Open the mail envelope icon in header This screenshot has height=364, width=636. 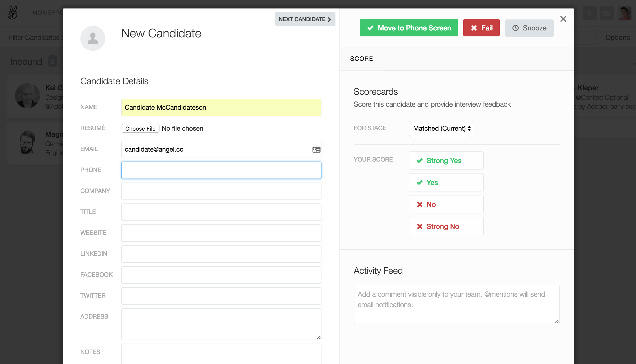click(607, 13)
